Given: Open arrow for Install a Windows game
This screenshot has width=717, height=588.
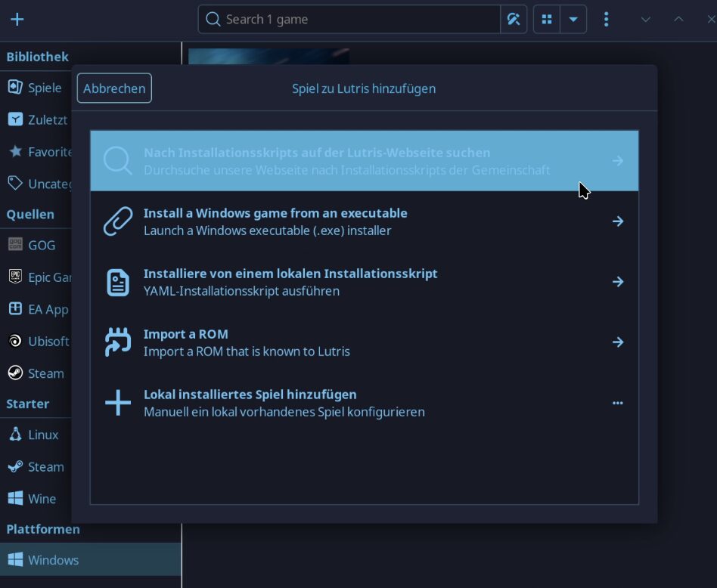Looking at the screenshot, I should tap(618, 221).
